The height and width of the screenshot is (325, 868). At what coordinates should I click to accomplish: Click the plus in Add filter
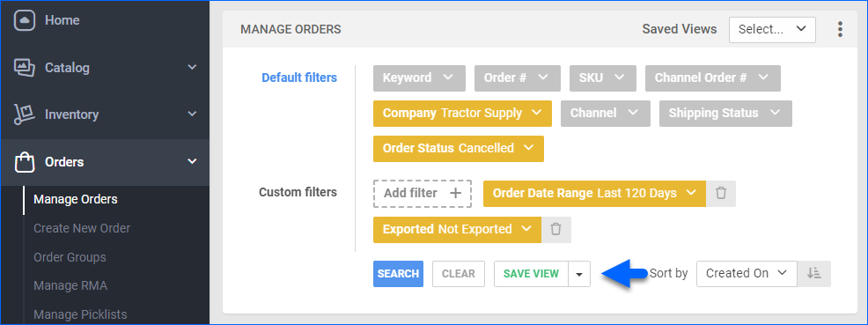(x=455, y=193)
